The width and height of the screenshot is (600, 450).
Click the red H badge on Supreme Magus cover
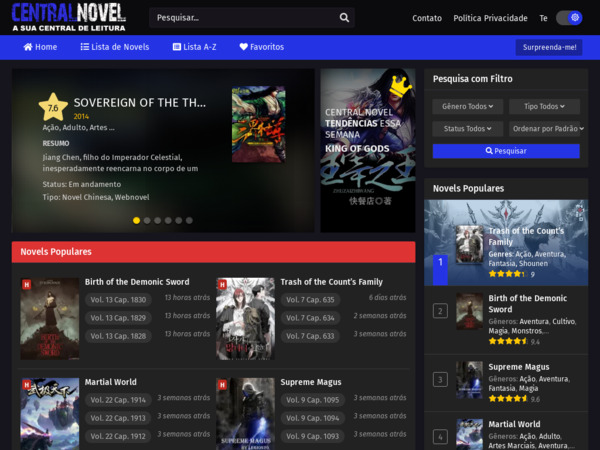tap(222, 385)
